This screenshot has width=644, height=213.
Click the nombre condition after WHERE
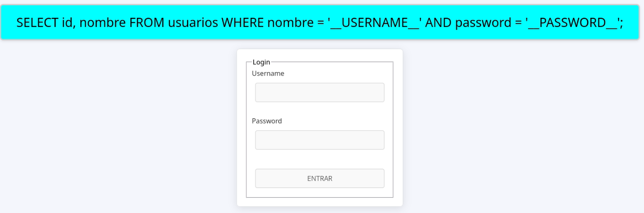click(287, 23)
